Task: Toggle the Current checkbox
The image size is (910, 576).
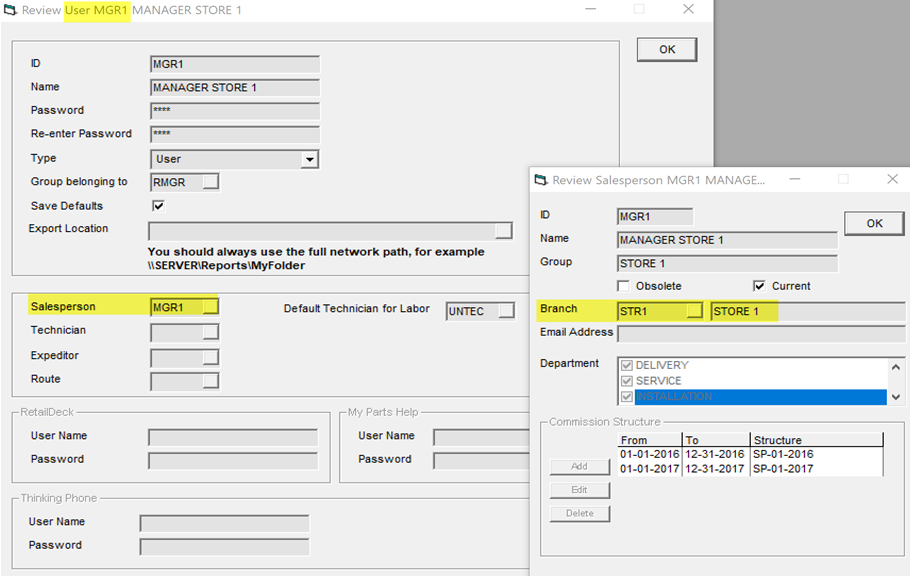Action: point(759,286)
